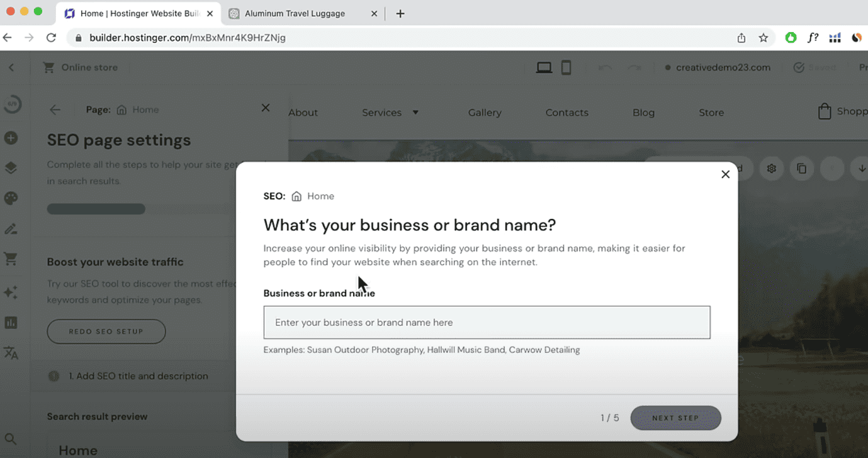Click the duplicate section icon
Screen dimensions: 868x458
pyautogui.click(x=801, y=169)
